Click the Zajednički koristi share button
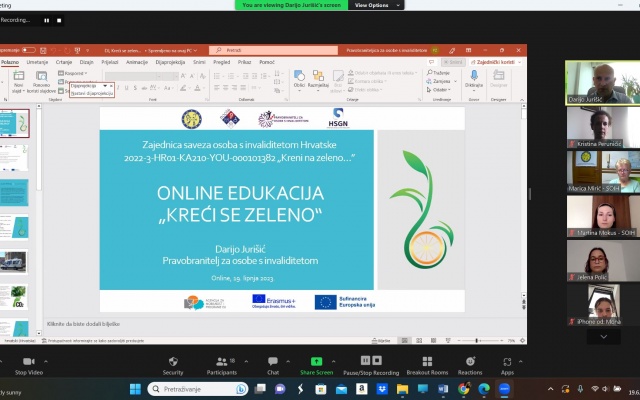The image size is (640, 400). tap(496, 62)
